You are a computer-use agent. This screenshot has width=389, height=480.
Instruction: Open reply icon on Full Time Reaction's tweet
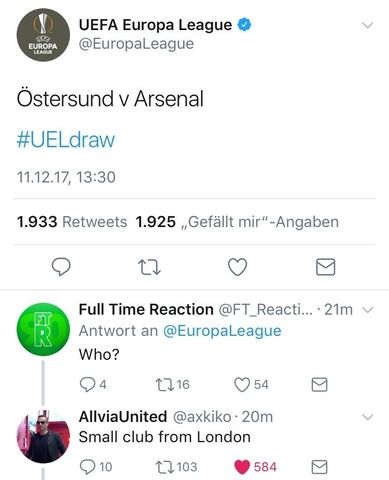coord(87,384)
